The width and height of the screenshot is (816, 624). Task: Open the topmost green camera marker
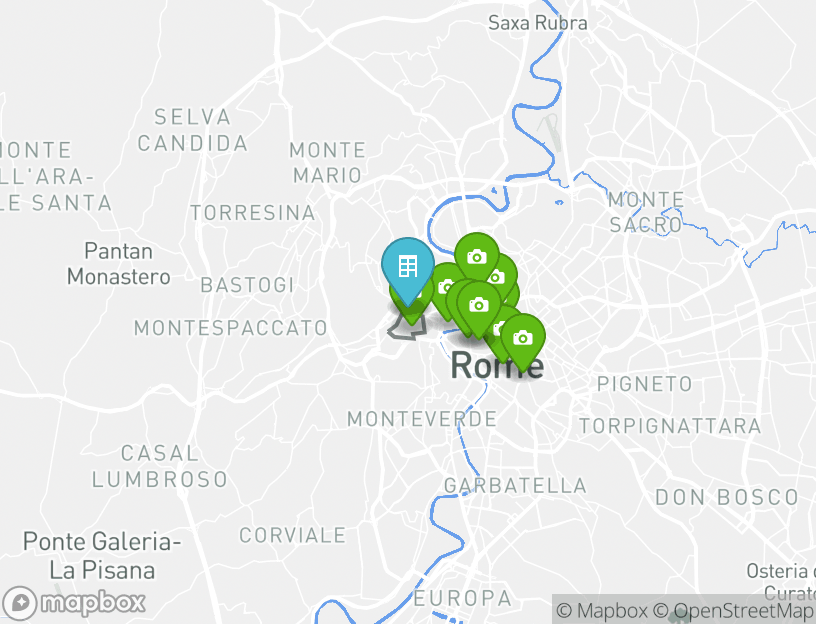click(477, 256)
